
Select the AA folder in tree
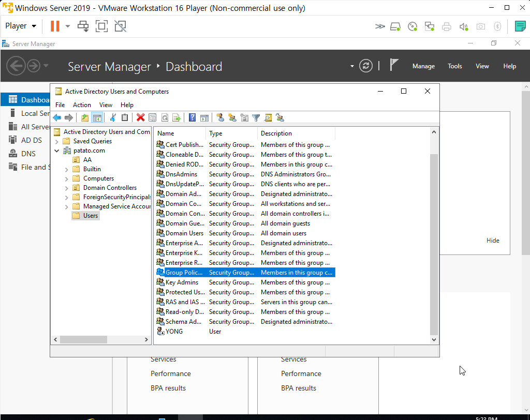(x=87, y=159)
